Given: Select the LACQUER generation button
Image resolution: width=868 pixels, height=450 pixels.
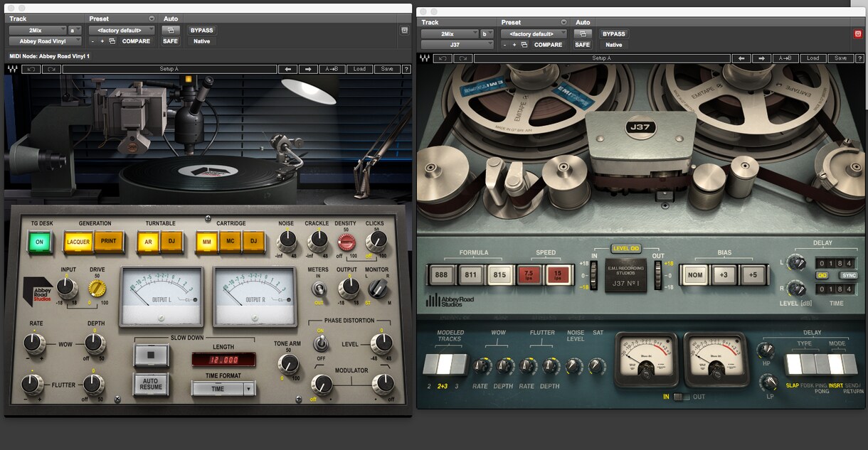Looking at the screenshot, I should point(78,242).
